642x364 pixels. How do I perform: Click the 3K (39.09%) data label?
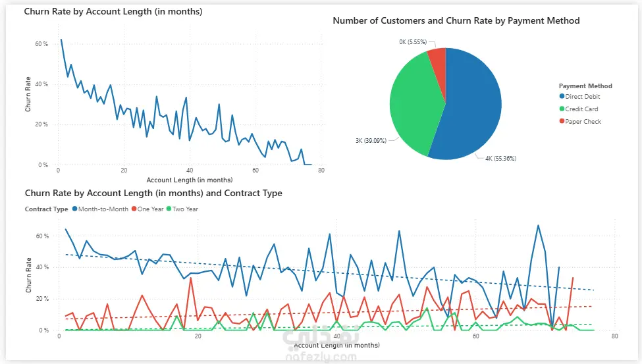[x=371, y=140]
